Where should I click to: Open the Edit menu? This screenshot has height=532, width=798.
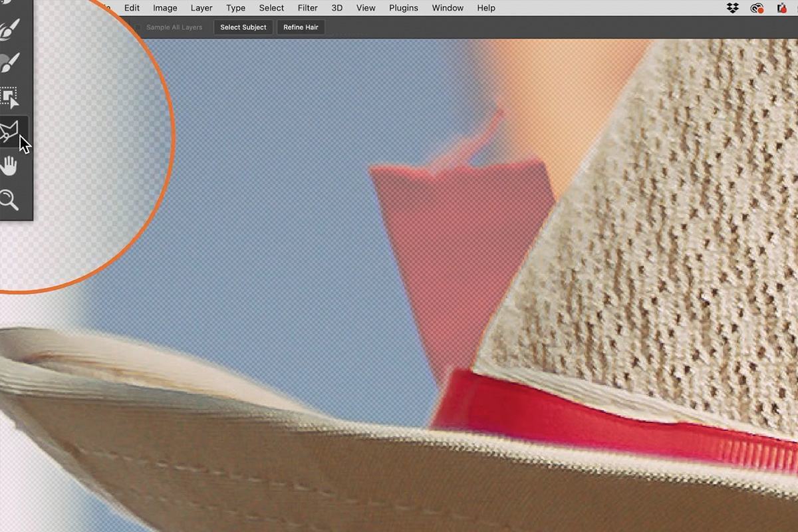coord(132,8)
